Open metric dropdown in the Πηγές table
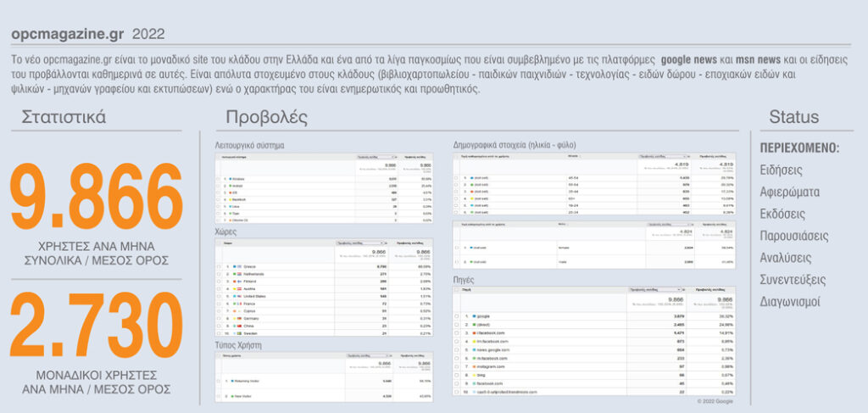Screen dimensions: 868x413 pos(655,289)
